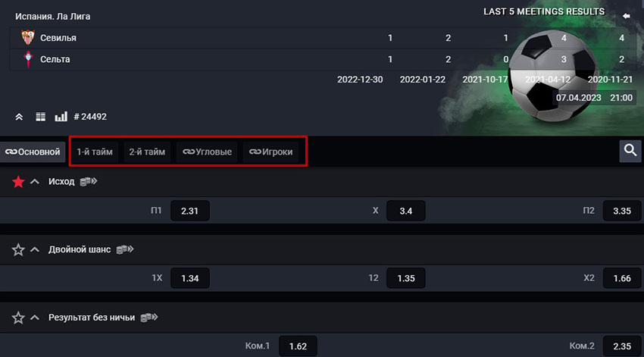The image size is (644, 357).
Task: Click the Сельта team logo
Action: 29,58
